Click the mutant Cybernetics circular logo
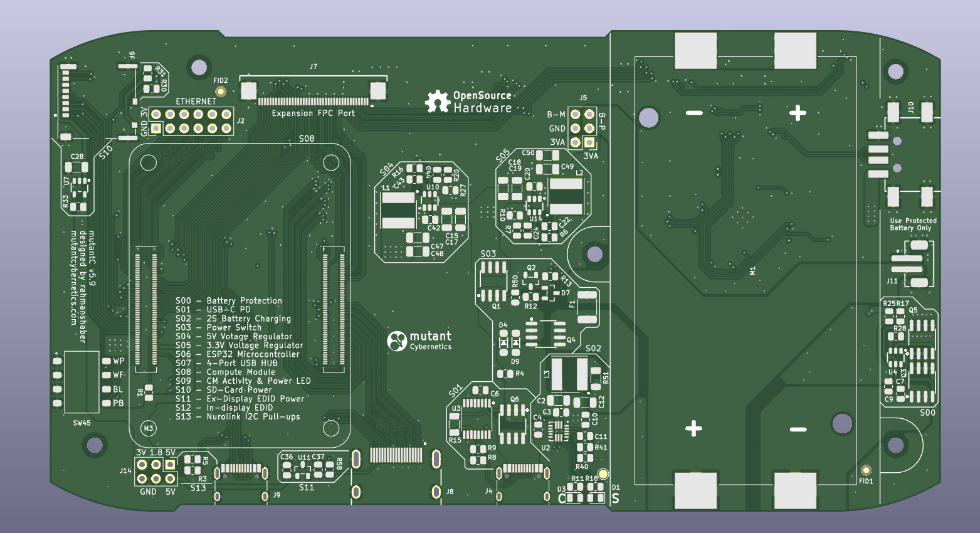This screenshot has width=980, height=533. pyautogui.click(x=397, y=341)
